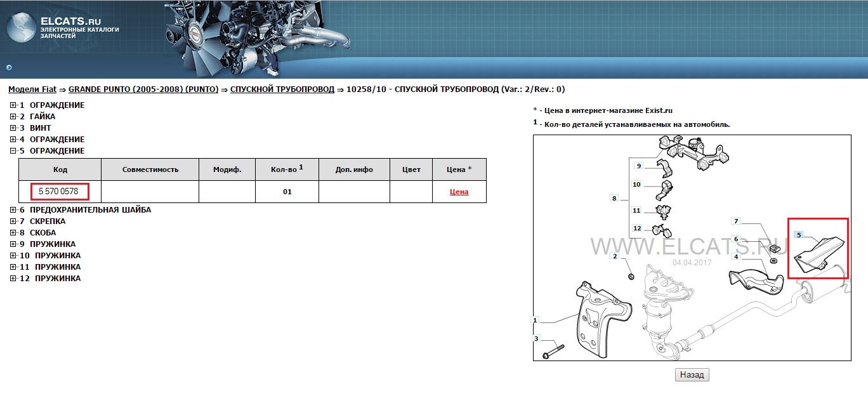The image size is (868, 410).
Task: Click callout 3 bolt label in diagram
Action: pos(536,339)
